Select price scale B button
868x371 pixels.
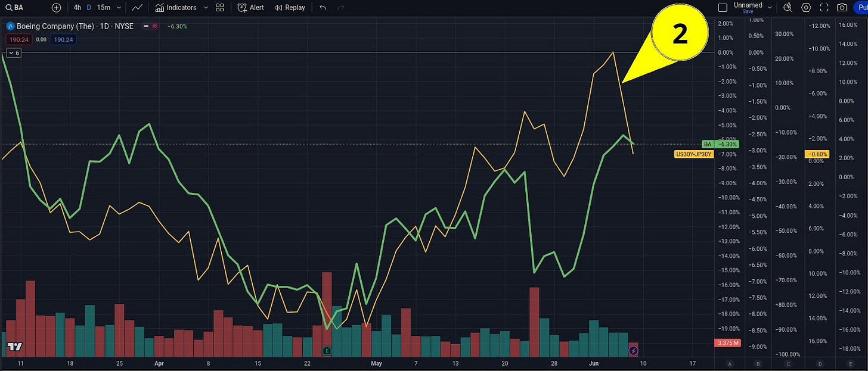tap(758, 364)
